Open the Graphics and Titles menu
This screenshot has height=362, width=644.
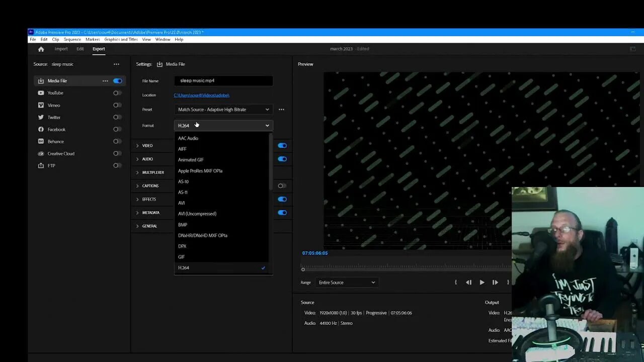click(x=121, y=40)
